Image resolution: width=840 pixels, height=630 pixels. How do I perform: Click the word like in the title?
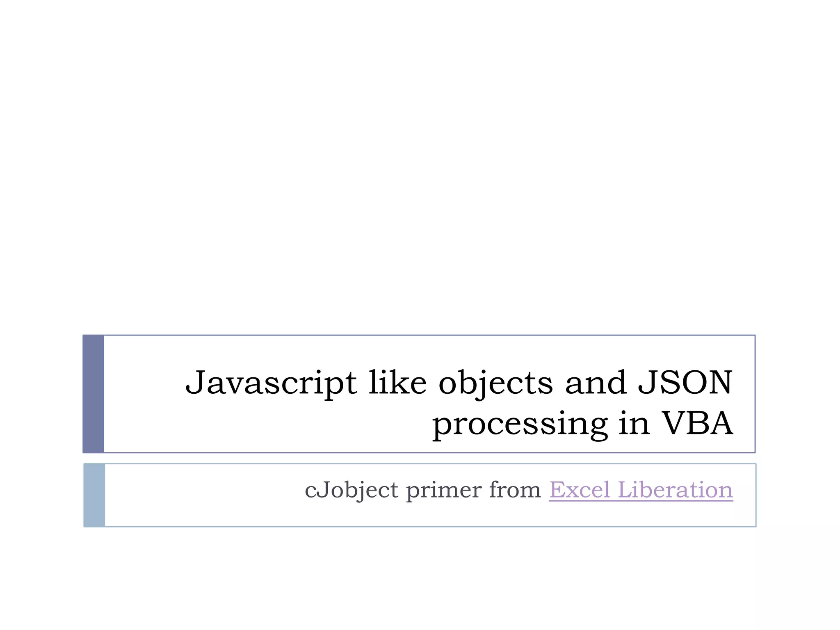(398, 382)
